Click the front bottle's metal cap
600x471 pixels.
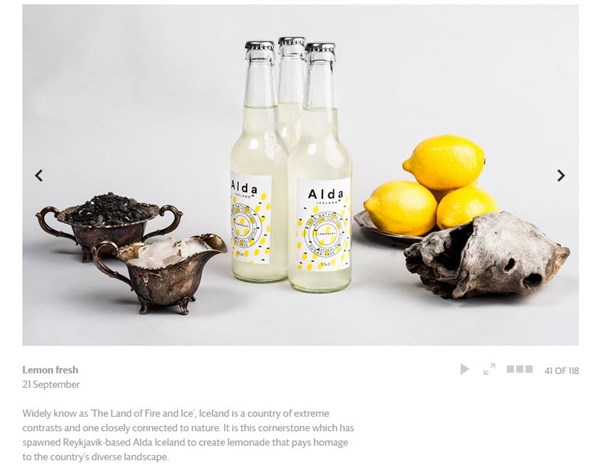320,48
